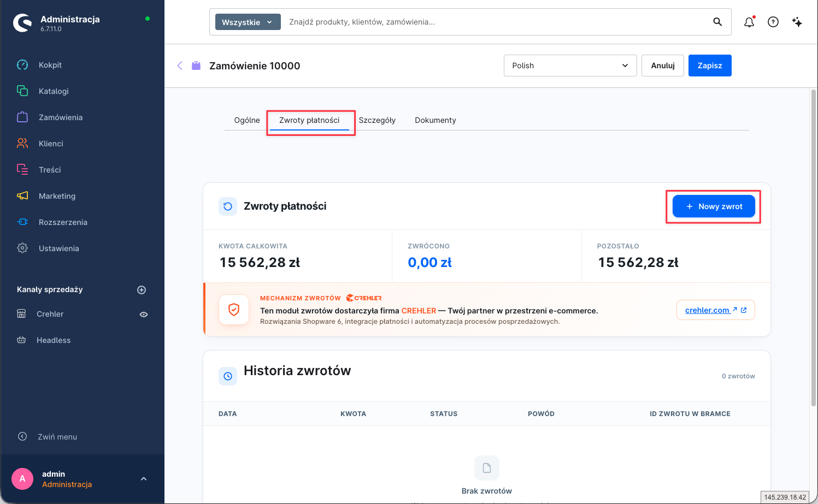Click the Kanały sprzedaży heading
The image size is (818, 504).
(50, 289)
